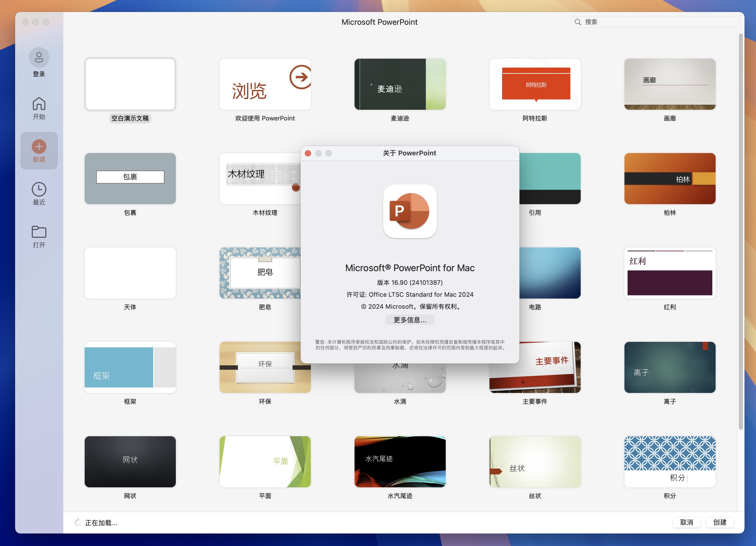The width and height of the screenshot is (756, 546).
Task: Choose the 空白演示文稿 blank template
Action: (x=130, y=84)
